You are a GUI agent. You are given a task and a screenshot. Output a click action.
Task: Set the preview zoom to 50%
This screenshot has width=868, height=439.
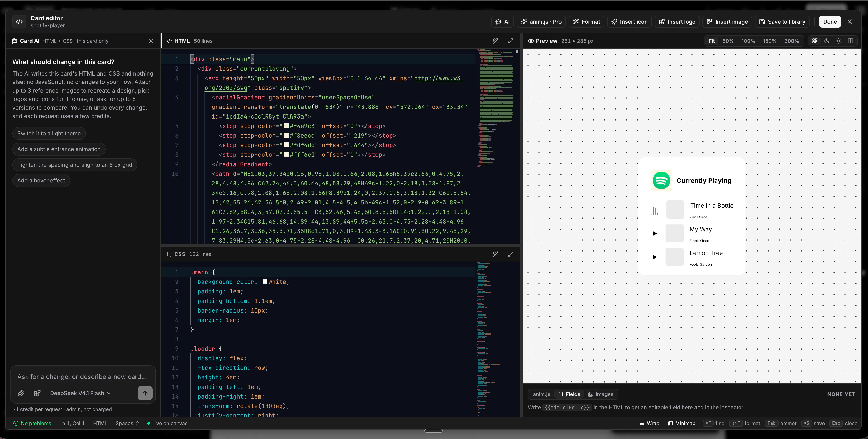tap(728, 41)
